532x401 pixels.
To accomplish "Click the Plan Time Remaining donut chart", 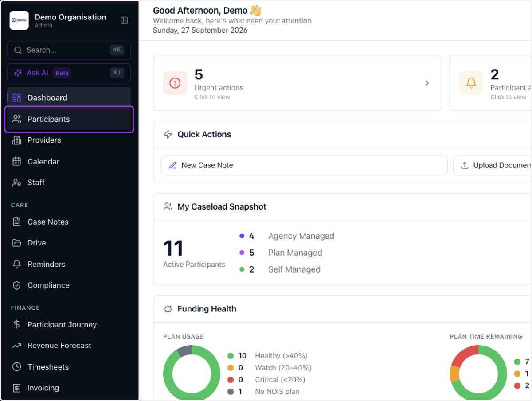I will coord(479,374).
